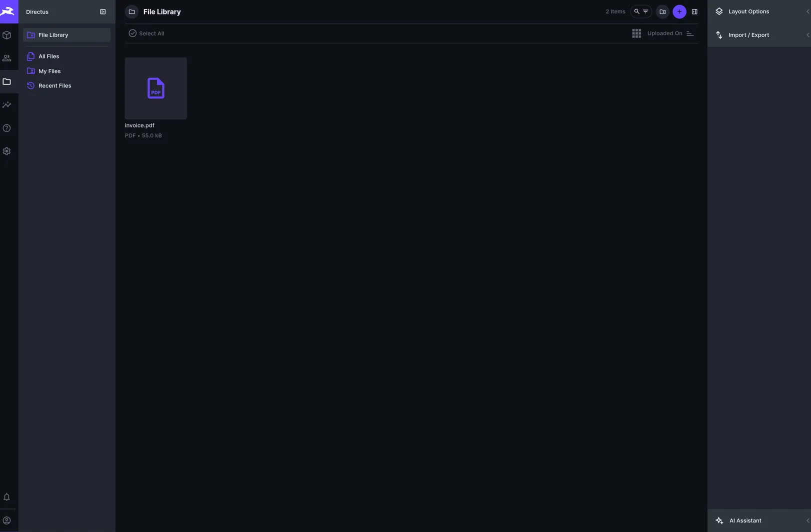Click the Import / Export arrows icon

(x=719, y=35)
